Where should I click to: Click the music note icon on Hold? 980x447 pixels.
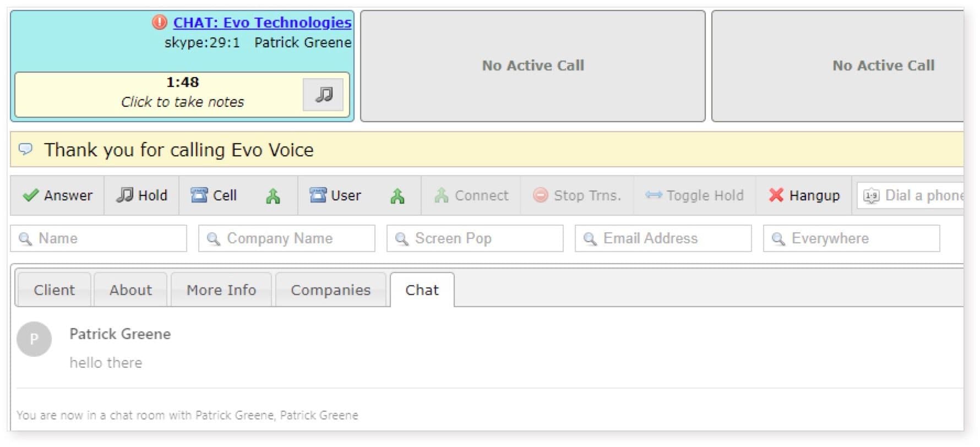(x=124, y=195)
